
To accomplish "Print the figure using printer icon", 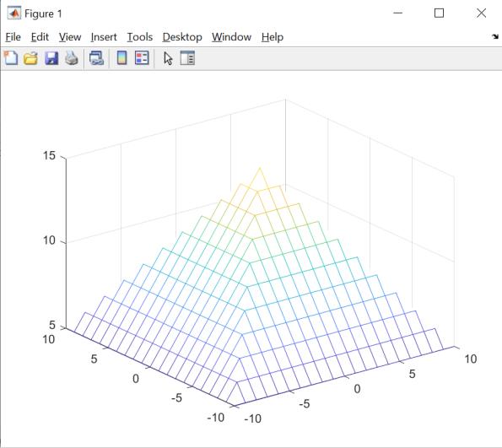I will [72, 58].
